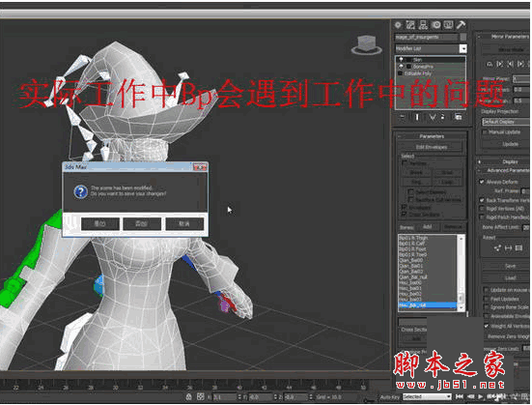Click the bone list scrollbar up arrow
The width and height of the screenshot is (532, 405).
pos(462,239)
